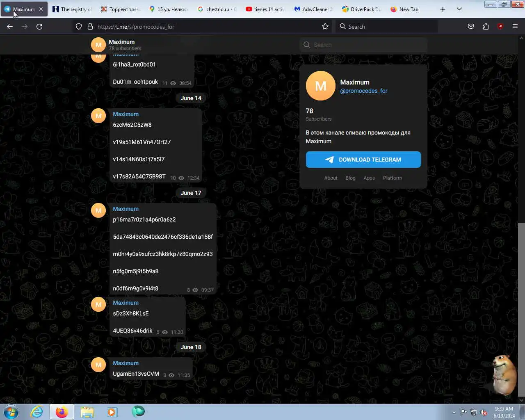The height and width of the screenshot is (420, 525).
Task: Open the @promocodes_for username link
Action: [x=364, y=91]
